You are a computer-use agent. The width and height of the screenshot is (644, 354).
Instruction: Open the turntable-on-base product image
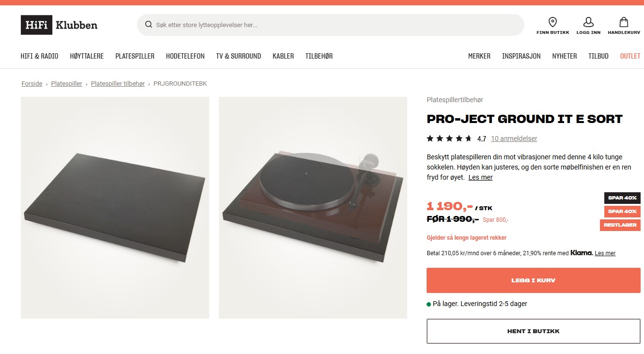[x=313, y=208]
